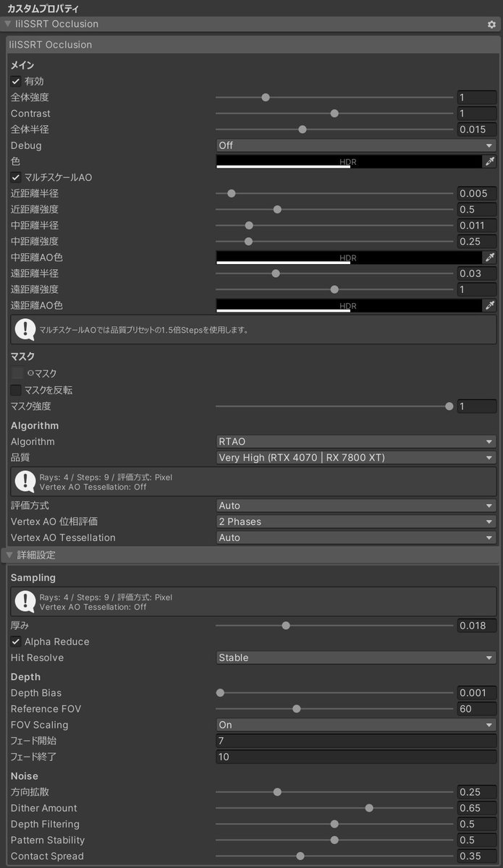Click the 近距離強度 slider

[x=334, y=209]
